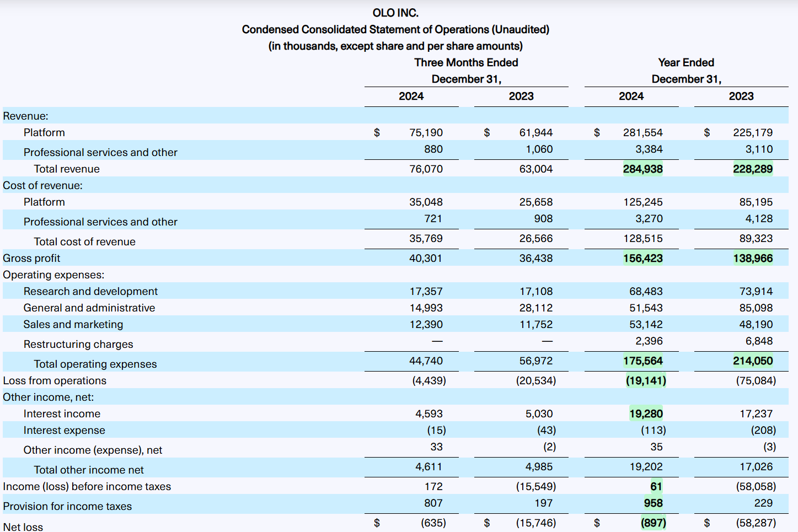Click total cost of revenue value 89,323

(x=756, y=238)
